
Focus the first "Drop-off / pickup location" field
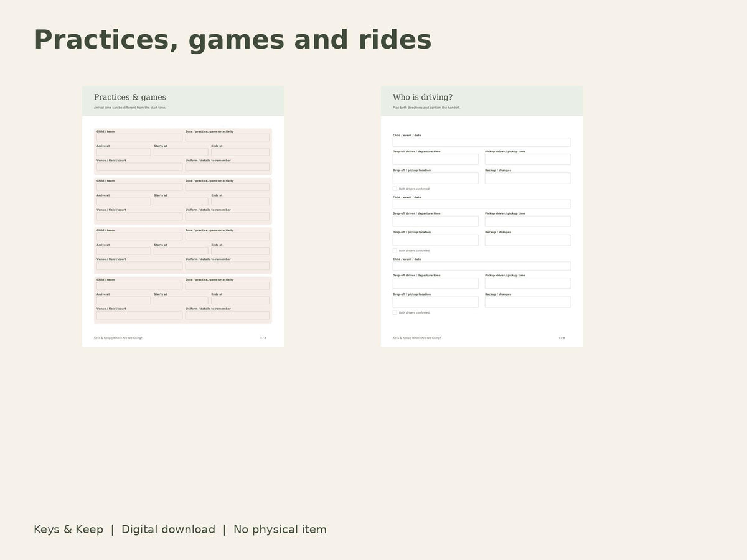point(436,178)
